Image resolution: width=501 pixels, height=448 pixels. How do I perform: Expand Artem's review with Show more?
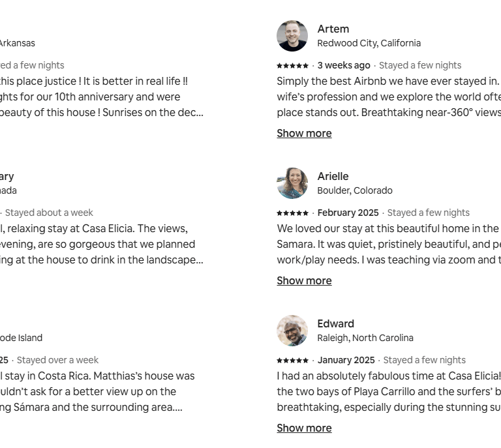pos(304,133)
